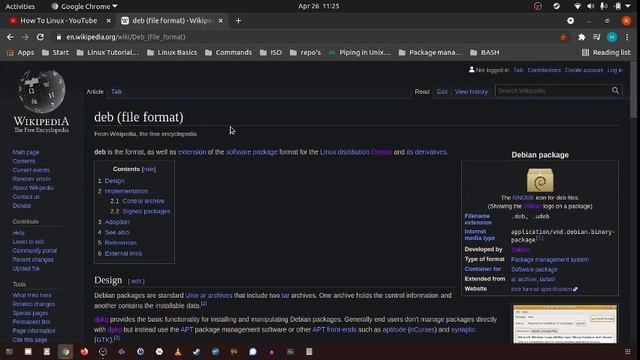Open Chrome three-dot menu

(627, 37)
